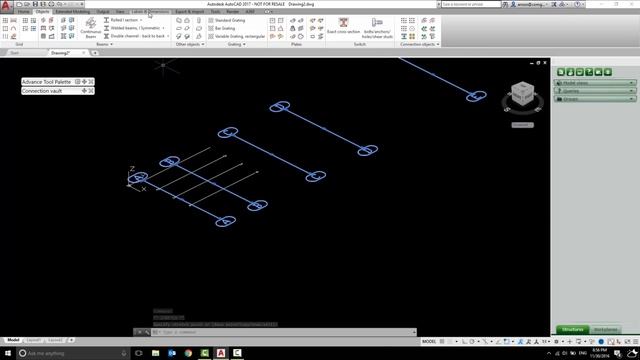The image size is (640, 360).
Task: Open the Double channel dropdown arrow
Action: tap(168, 36)
